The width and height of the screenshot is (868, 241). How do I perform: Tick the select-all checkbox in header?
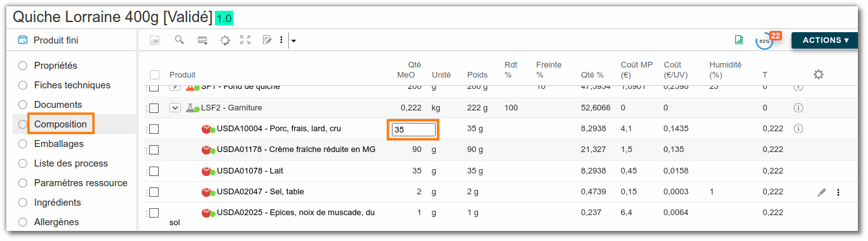click(x=154, y=75)
